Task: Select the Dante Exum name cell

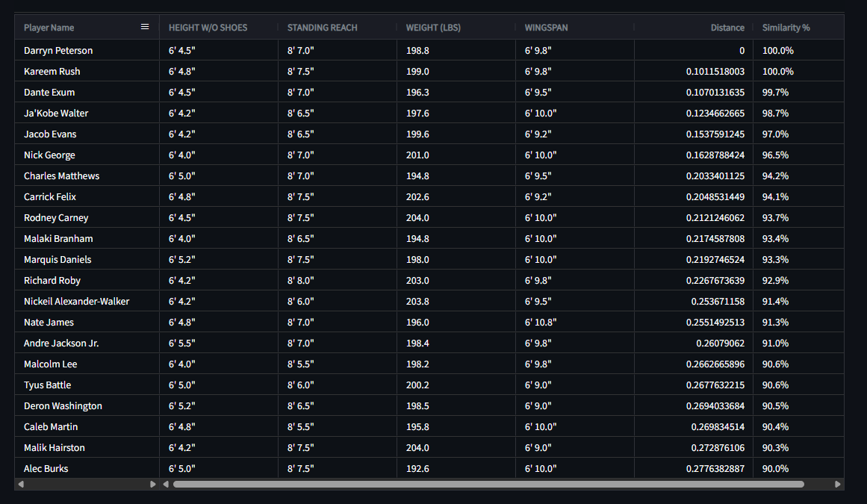Action: coord(87,93)
